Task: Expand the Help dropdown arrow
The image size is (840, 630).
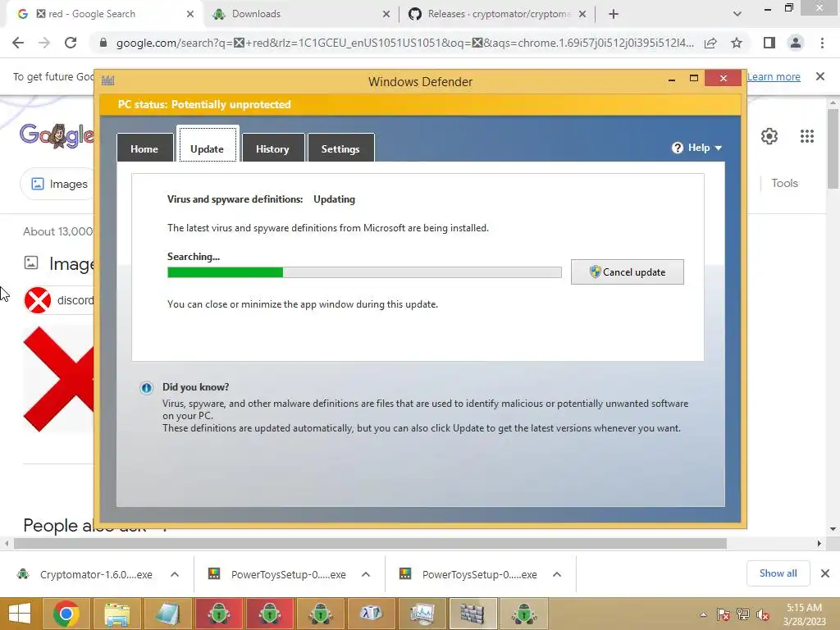Action: (x=719, y=148)
